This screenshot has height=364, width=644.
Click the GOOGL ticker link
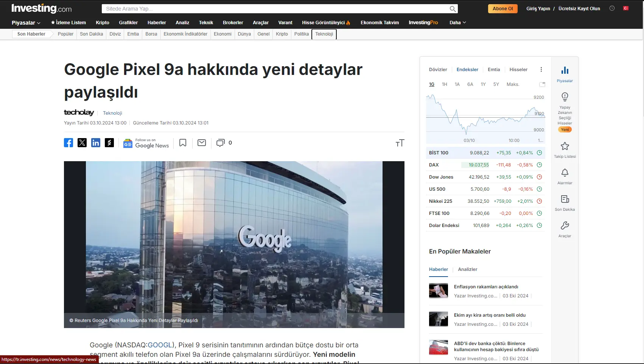[160, 345]
